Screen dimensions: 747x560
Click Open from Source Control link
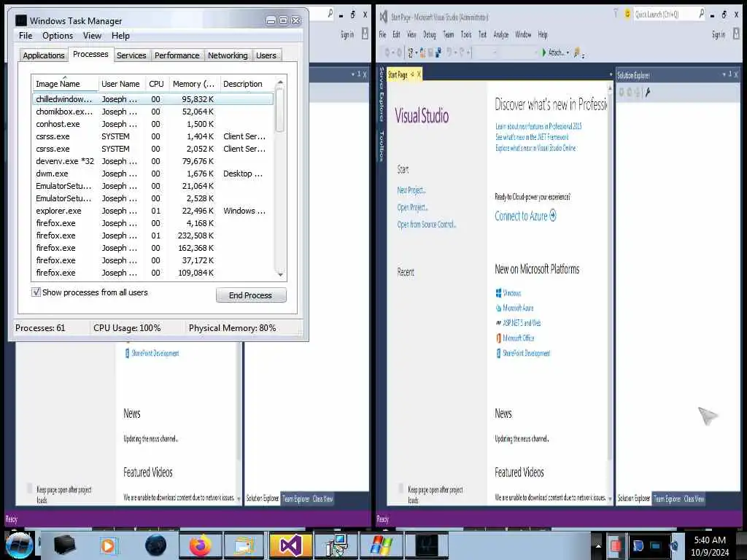point(427,225)
